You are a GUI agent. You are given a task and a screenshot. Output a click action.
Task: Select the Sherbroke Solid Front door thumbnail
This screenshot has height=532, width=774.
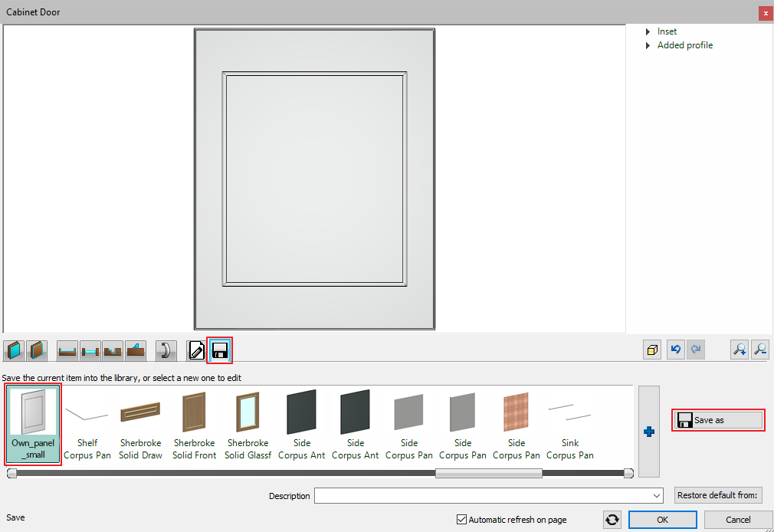point(195,424)
